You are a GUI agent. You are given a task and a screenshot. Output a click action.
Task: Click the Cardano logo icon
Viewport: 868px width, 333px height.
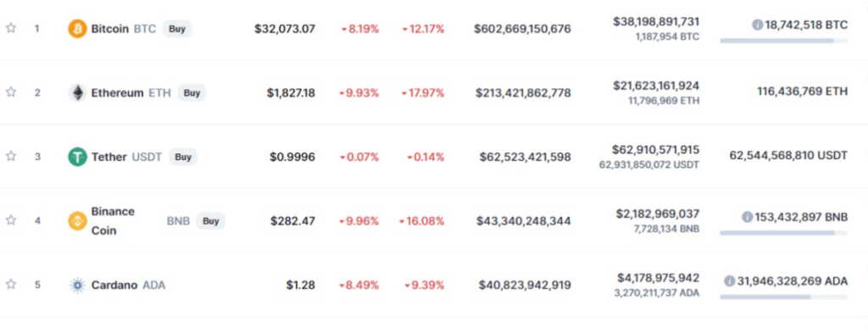click(77, 286)
